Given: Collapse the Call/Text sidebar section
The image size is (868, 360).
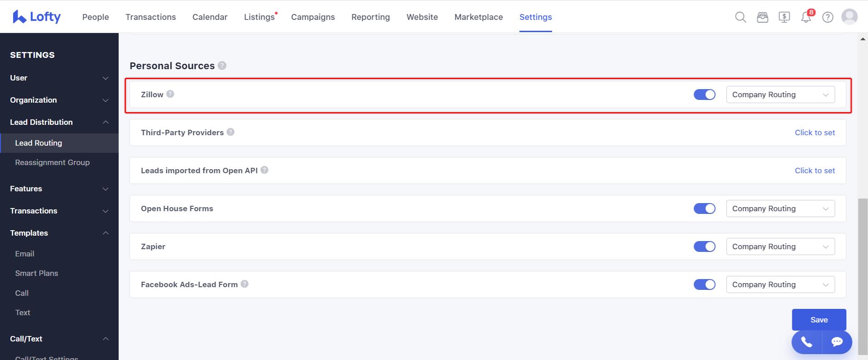Looking at the screenshot, I should pyautogui.click(x=59, y=339).
